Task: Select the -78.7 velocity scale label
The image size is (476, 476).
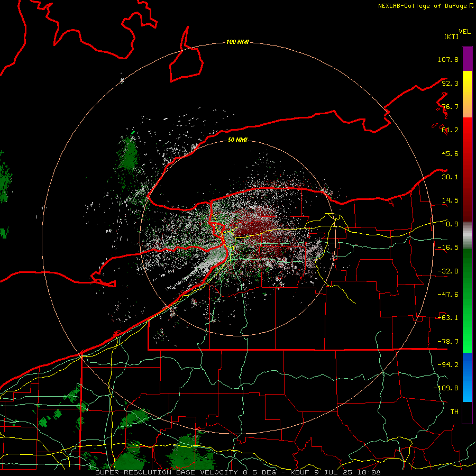Action: click(x=448, y=342)
